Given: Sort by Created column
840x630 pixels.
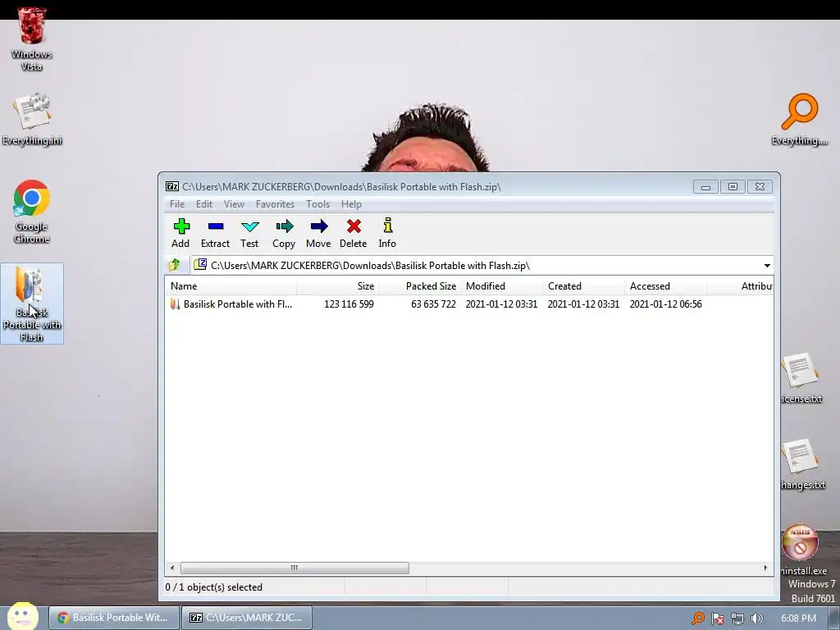Looking at the screenshot, I should click(583, 286).
